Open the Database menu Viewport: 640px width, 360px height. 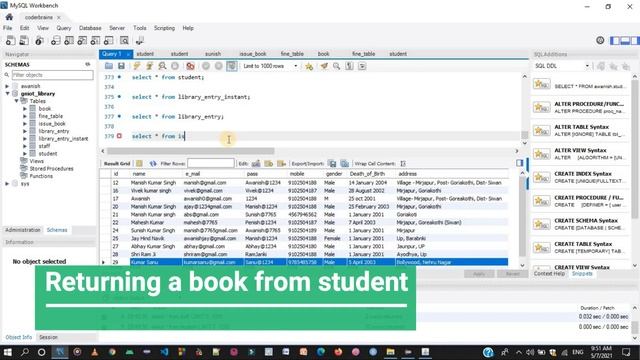90,28
